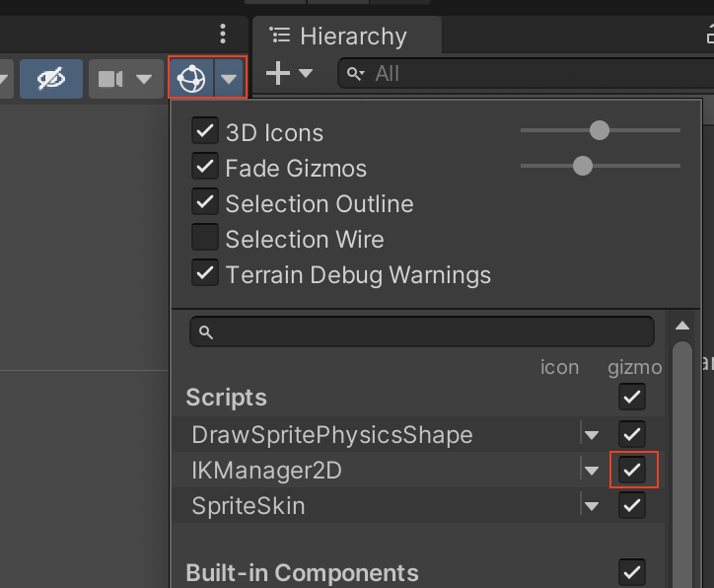This screenshot has width=714, height=588.
Task: Toggle Terrain Debug Warnings checkbox
Action: tap(205, 273)
